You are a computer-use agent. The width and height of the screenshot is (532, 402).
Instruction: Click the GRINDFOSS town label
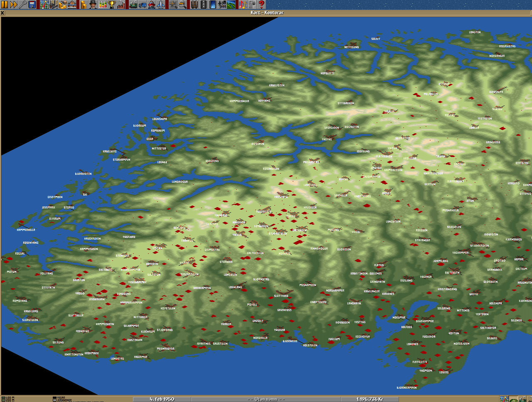point(493,142)
